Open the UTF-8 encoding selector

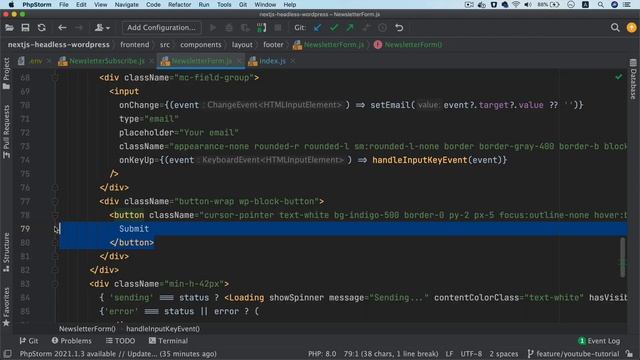(x=471, y=354)
